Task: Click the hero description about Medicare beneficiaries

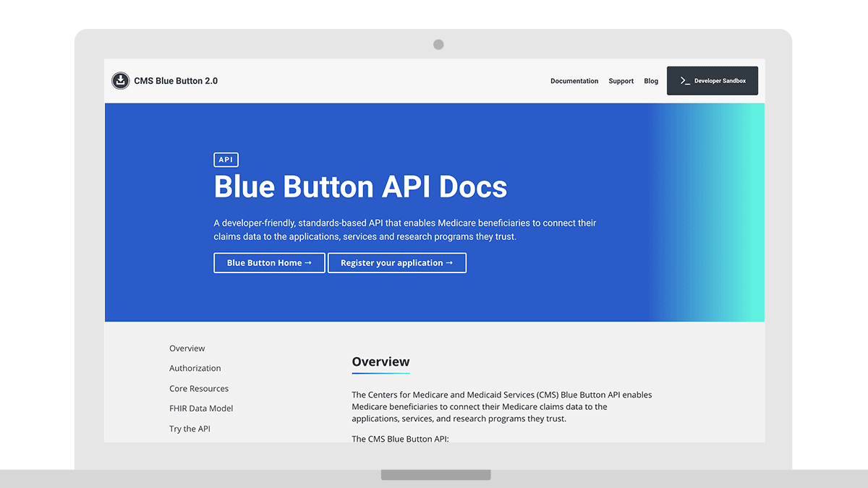Action: pos(405,230)
